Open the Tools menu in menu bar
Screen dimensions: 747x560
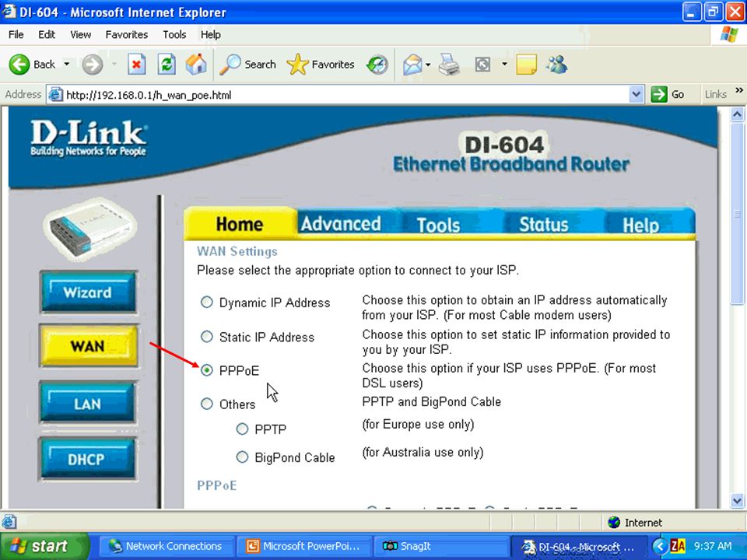(x=174, y=35)
